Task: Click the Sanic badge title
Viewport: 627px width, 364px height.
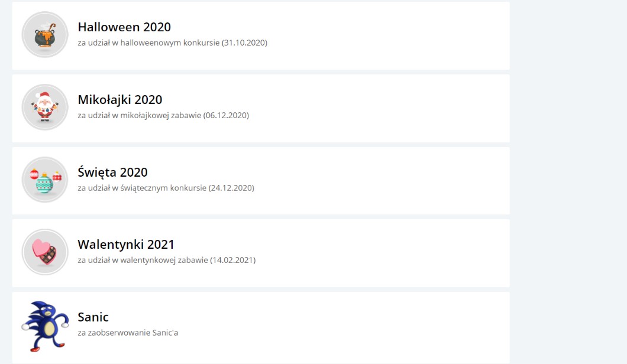Action: pos(93,317)
